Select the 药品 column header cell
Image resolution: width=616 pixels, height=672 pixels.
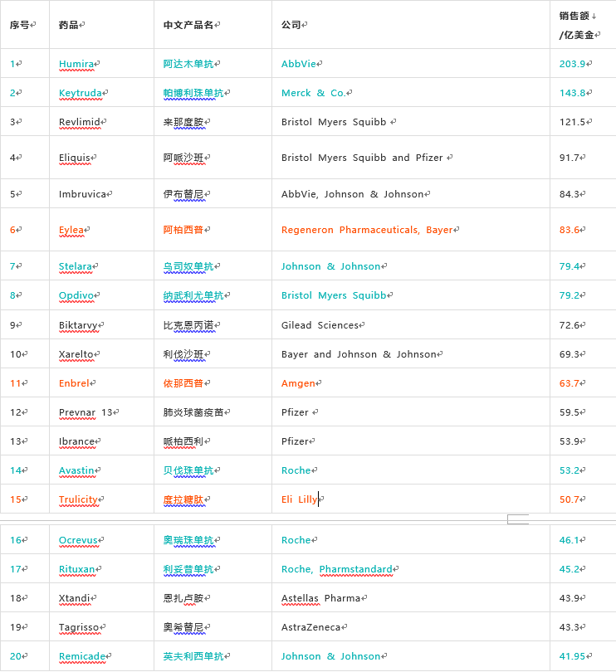click(69, 25)
